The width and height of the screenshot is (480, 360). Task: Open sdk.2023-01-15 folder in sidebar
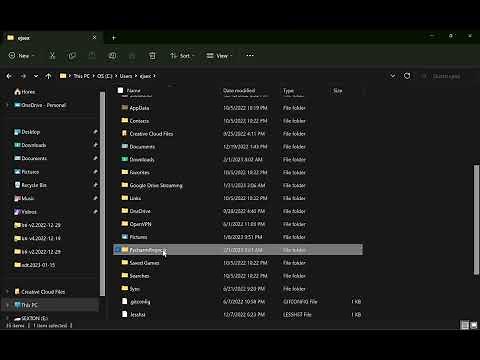pos(35,265)
